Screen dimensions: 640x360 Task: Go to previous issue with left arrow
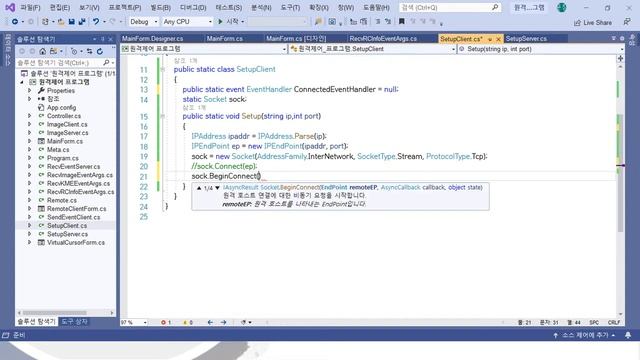pyautogui.click(x=210, y=322)
